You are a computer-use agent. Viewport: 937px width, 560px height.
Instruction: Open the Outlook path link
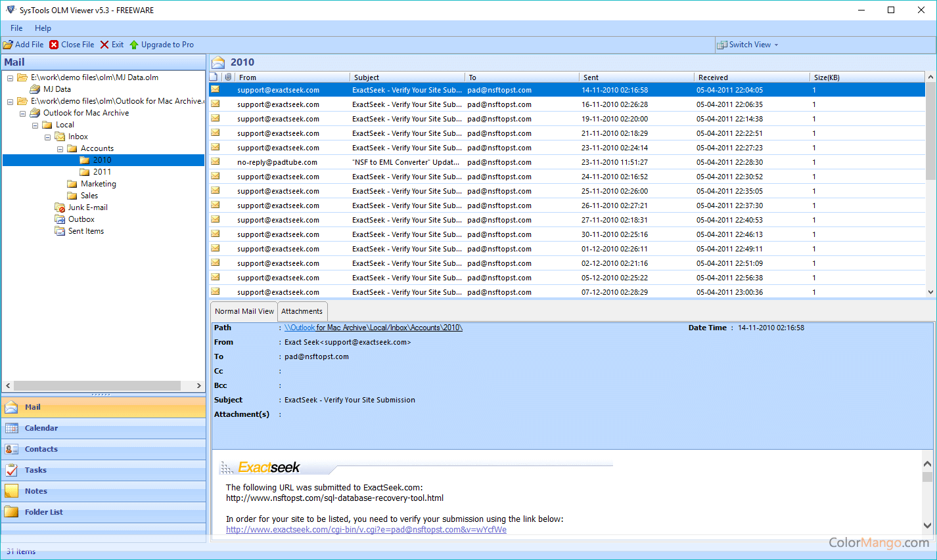[373, 328]
